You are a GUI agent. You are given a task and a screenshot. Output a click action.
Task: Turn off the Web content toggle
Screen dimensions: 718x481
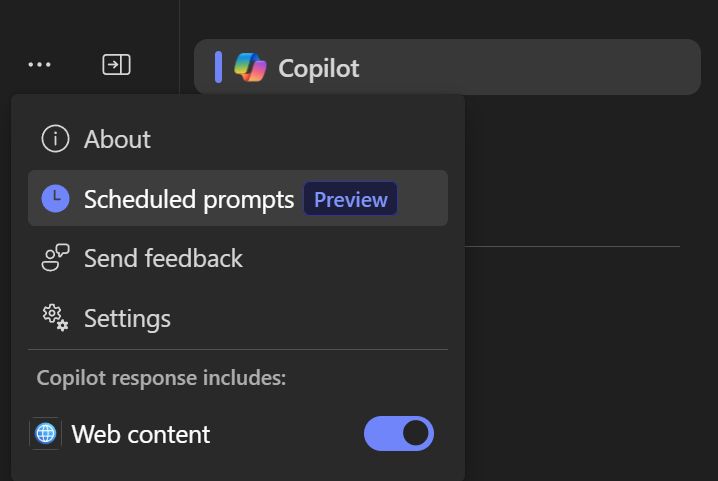click(x=399, y=434)
